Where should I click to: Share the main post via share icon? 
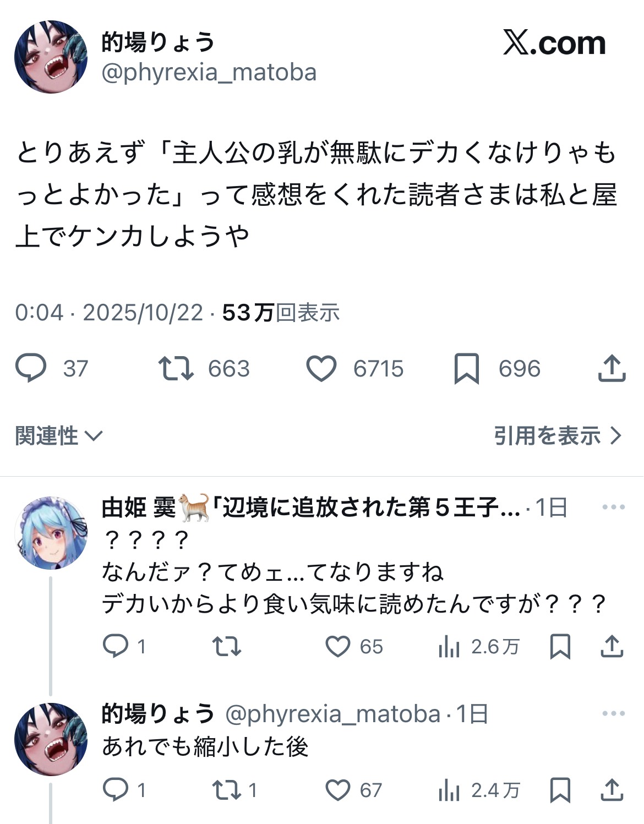point(612,369)
